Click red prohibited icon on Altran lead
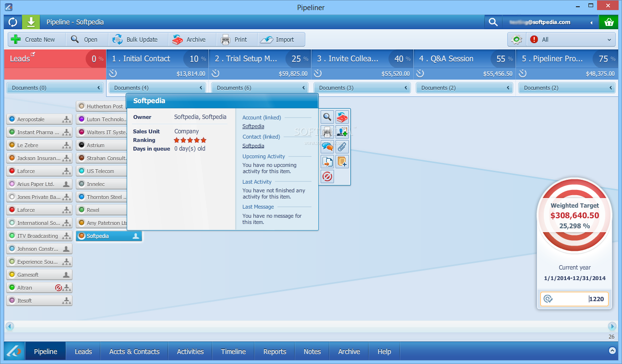 tap(59, 288)
